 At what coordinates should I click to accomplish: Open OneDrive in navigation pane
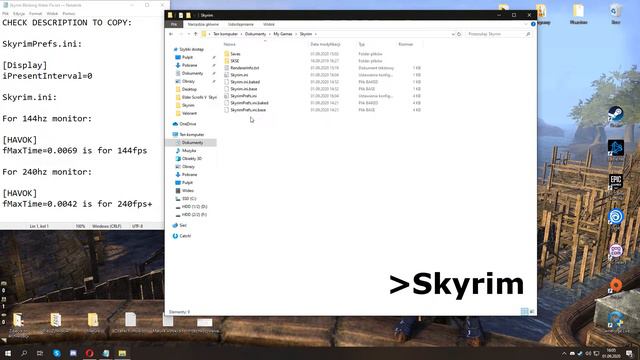coord(187,124)
